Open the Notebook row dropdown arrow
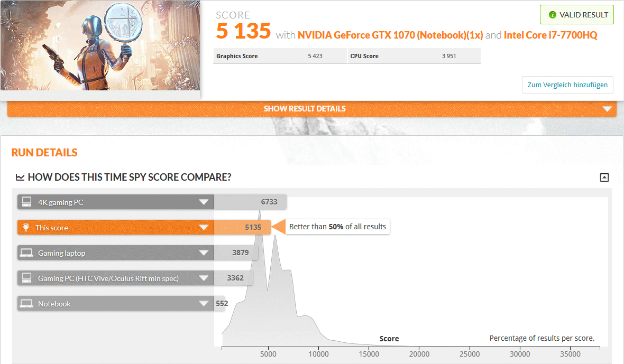Viewport: 624px width, 364px height. pyautogui.click(x=204, y=304)
